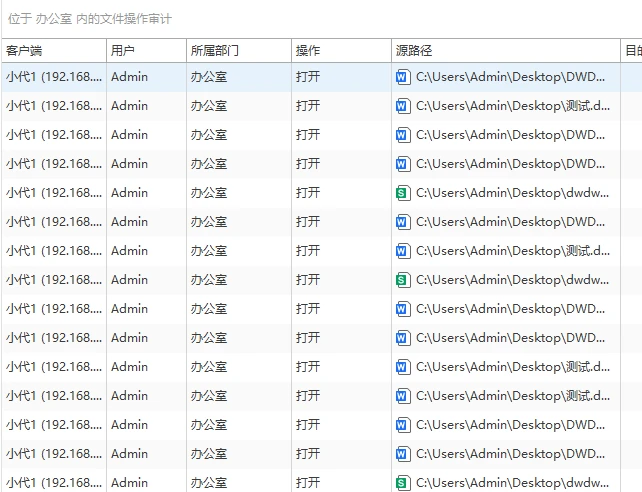Viewport: 642px width, 492px height.
Task: Click the 操作 column header
Action: [341, 51]
